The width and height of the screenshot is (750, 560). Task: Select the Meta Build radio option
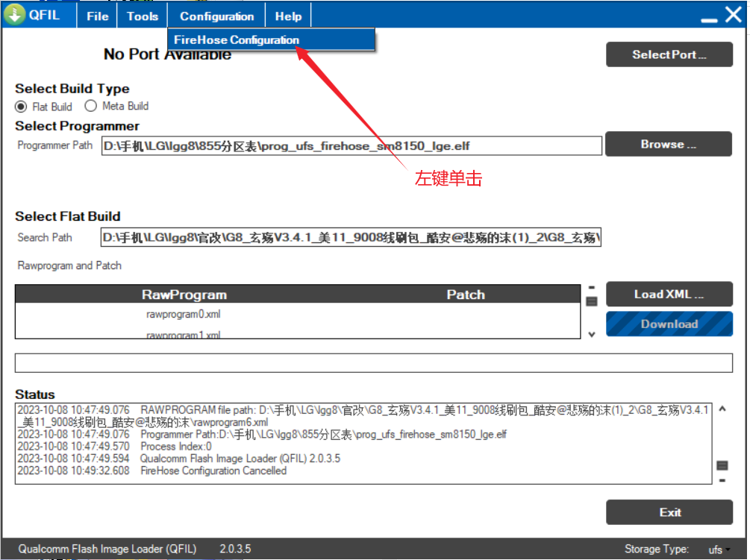coord(91,106)
